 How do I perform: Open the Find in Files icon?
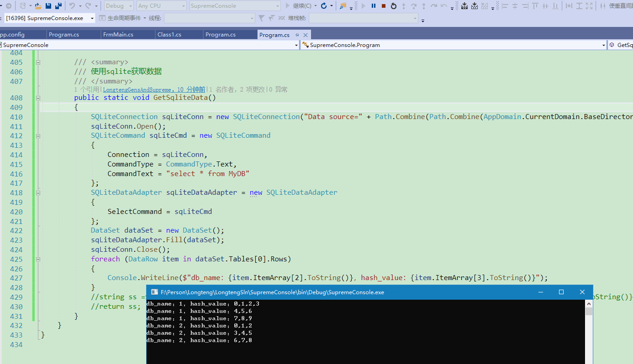[343, 6]
